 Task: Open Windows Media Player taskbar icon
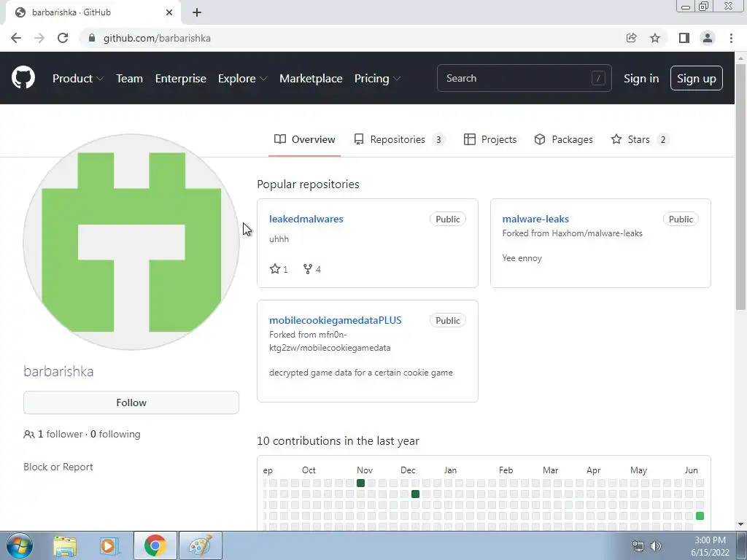point(109,546)
